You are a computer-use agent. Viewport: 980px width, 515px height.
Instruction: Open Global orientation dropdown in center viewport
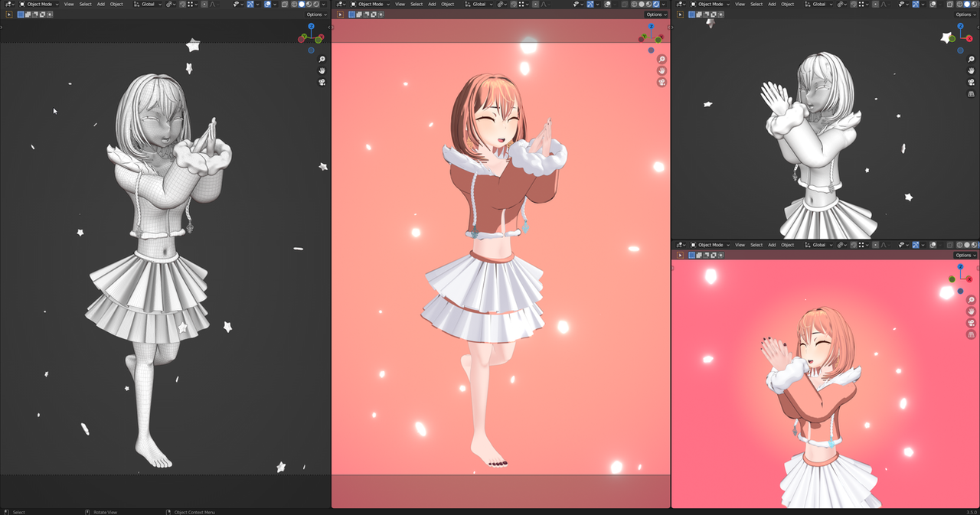(479, 4)
